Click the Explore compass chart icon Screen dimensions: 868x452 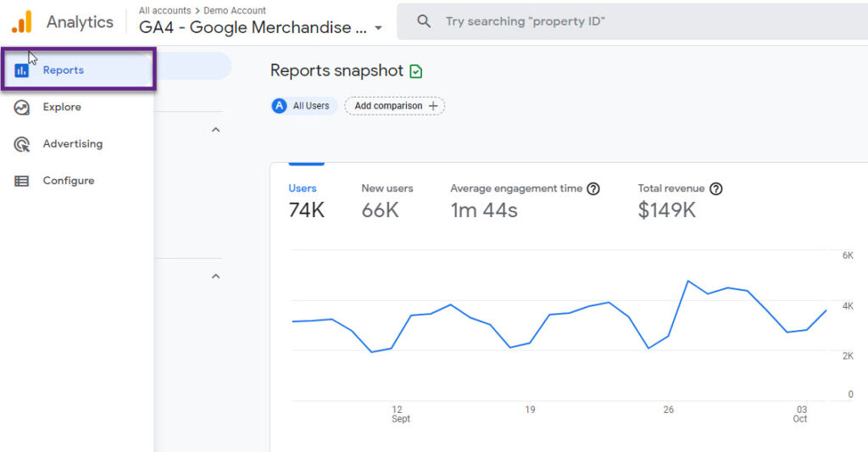[21, 108]
